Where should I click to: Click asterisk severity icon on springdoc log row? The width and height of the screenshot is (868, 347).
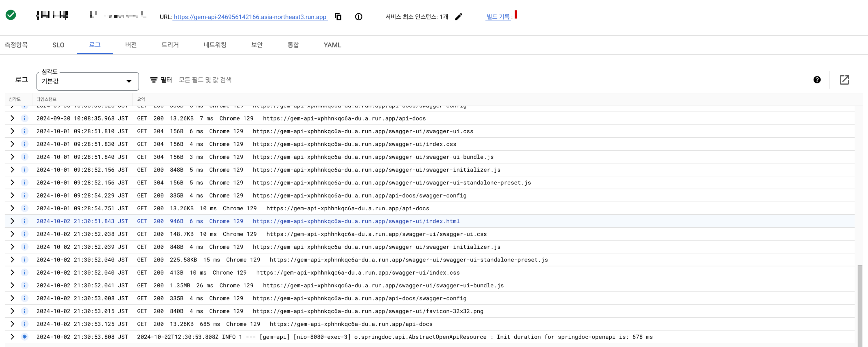[x=25, y=337]
